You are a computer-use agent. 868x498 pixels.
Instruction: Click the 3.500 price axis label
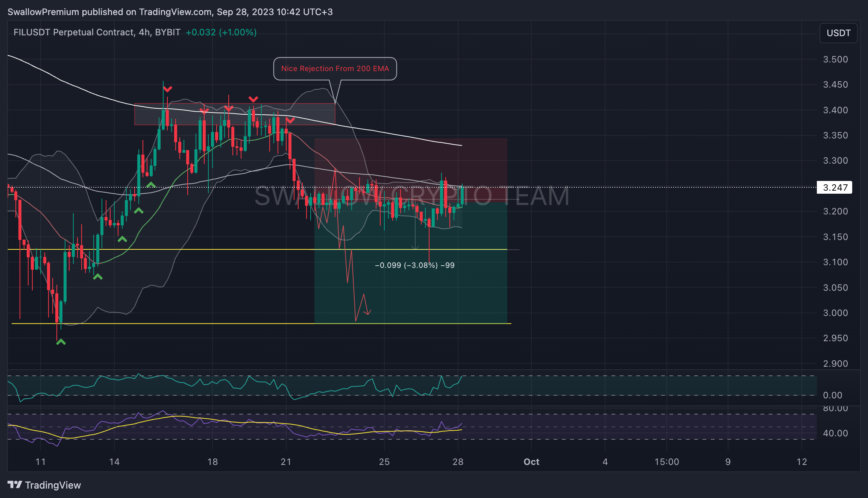(x=835, y=59)
